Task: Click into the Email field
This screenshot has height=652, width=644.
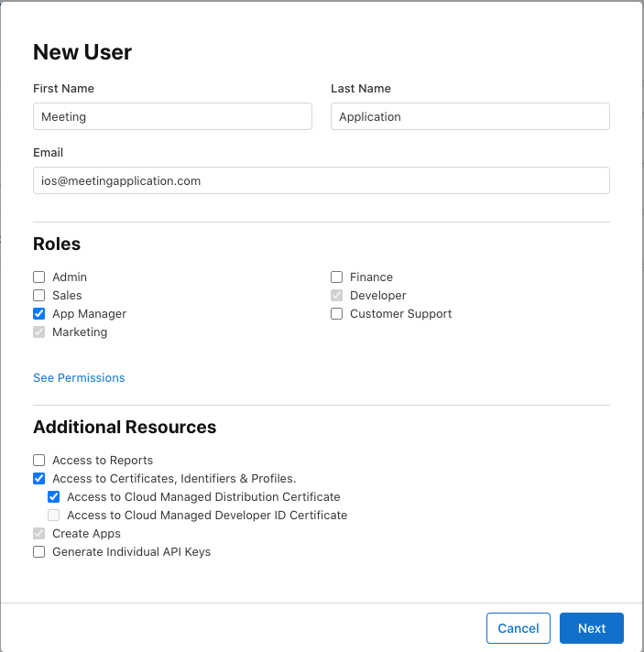Action: 321,180
